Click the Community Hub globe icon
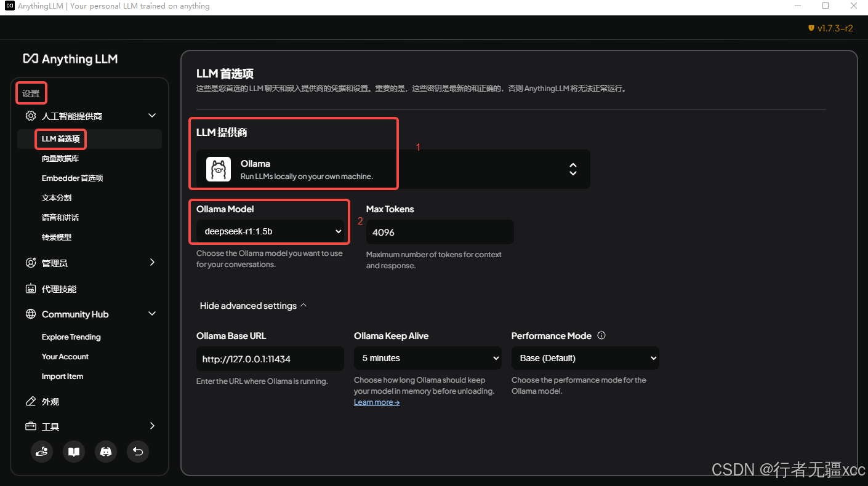Image resolution: width=868 pixels, height=486 pixels. [x=30, y=314]
